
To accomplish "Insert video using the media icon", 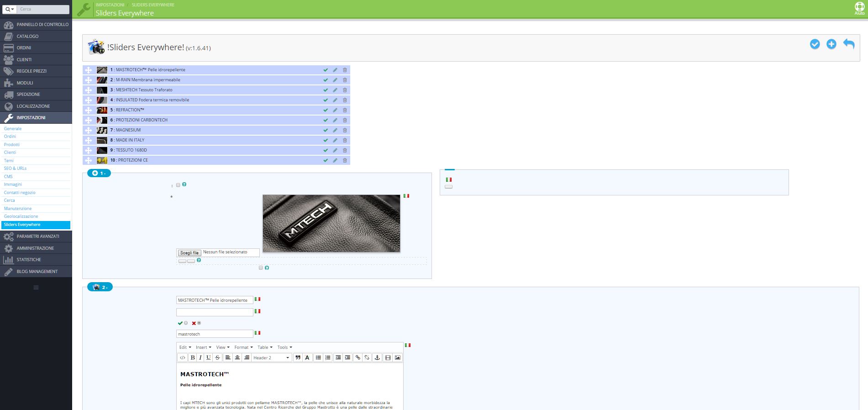I will (388, 358).
